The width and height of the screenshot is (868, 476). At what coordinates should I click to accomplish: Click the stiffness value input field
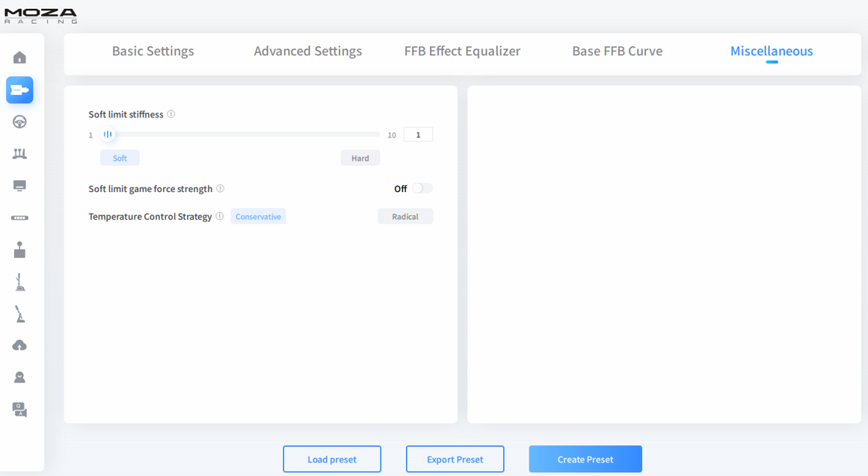click(x=418, y=135)
